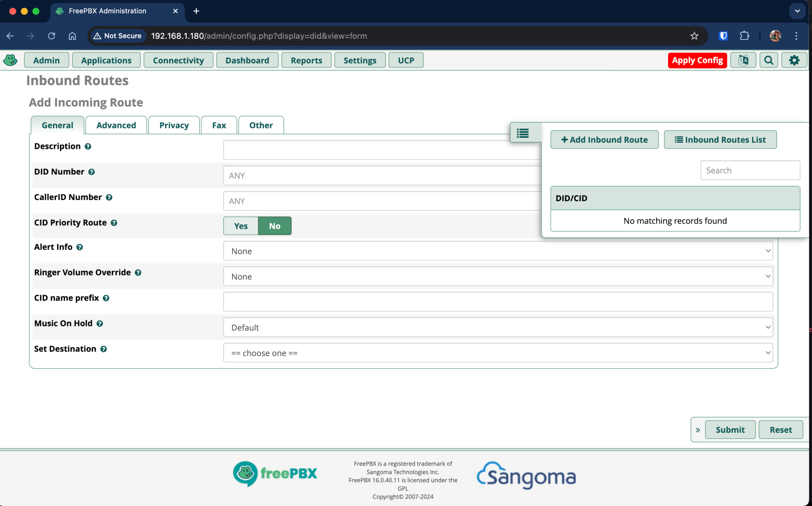Click the settings gear icon in the navbar
This screenshot has width=812, height=506.
[x=794, y=60]
